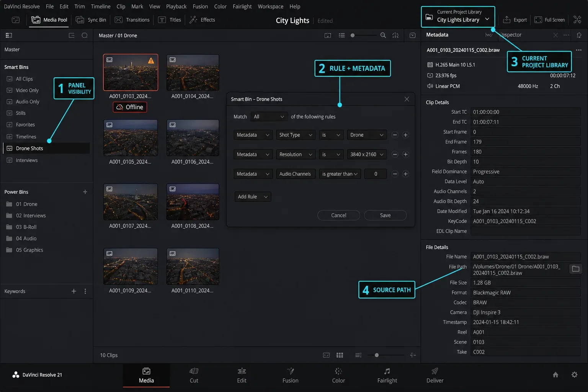Switch to the Edit page

[242, 376]
